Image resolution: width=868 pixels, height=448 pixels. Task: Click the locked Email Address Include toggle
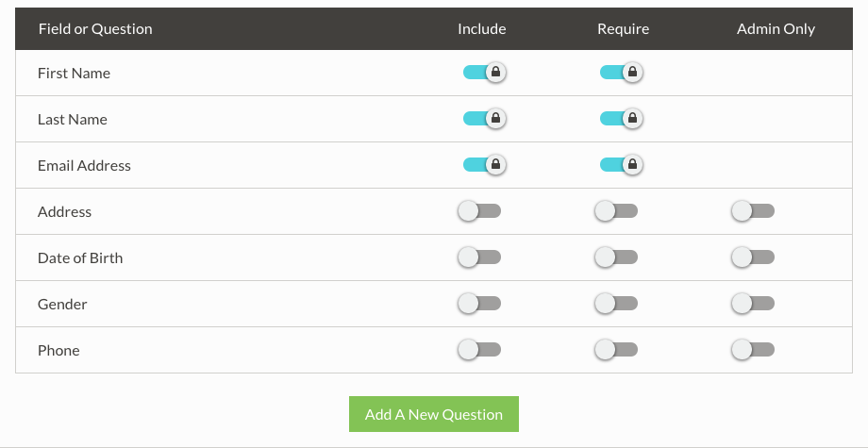tap(484, 165)
